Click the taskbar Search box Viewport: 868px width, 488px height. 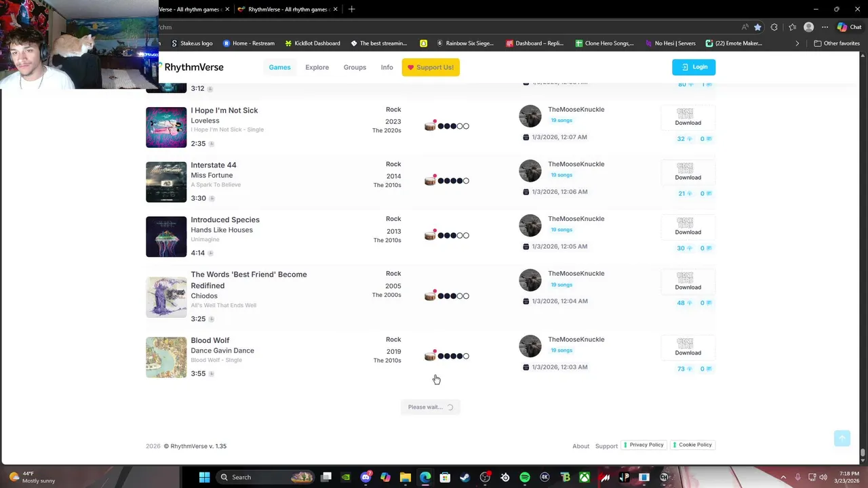[265, 477]
